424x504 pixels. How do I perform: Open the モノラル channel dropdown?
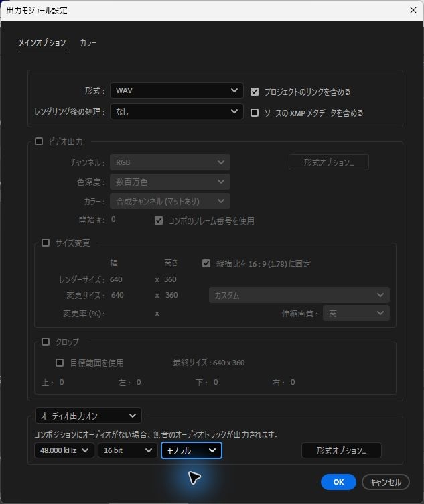pyautogui.click(x=192, y=450)
